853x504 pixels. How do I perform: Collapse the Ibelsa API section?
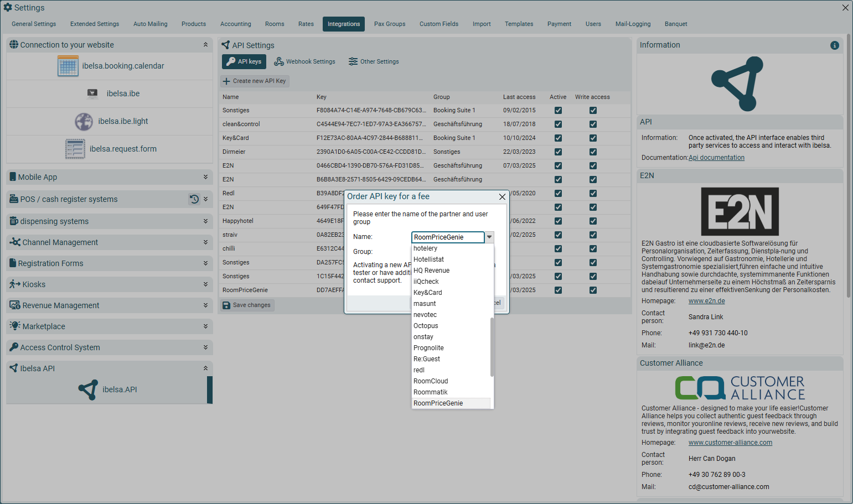[205, 368]
